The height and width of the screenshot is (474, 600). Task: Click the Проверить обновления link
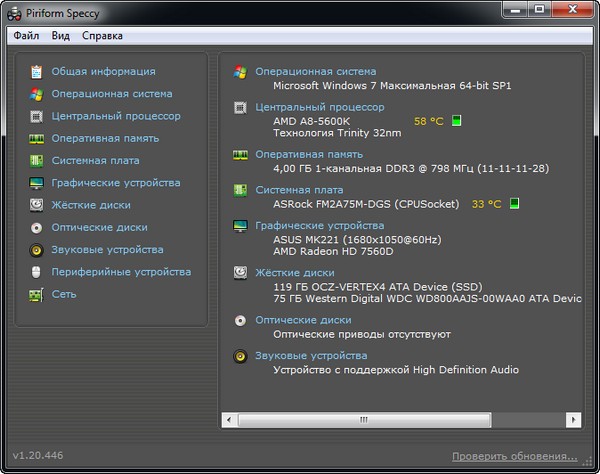pos(514,456)
